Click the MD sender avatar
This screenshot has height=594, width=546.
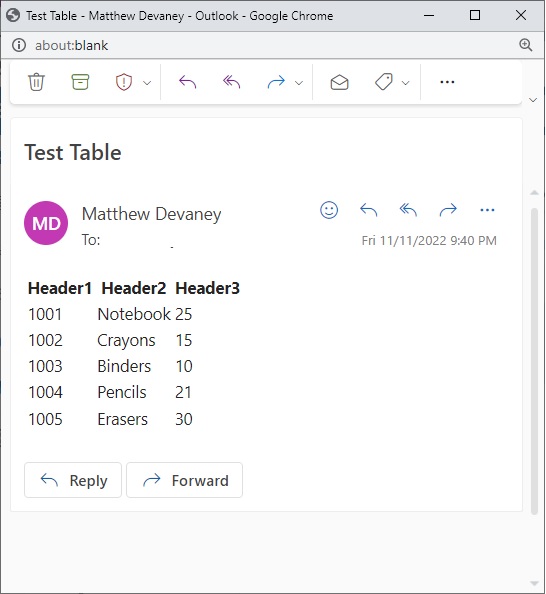[x=46, y=223]
